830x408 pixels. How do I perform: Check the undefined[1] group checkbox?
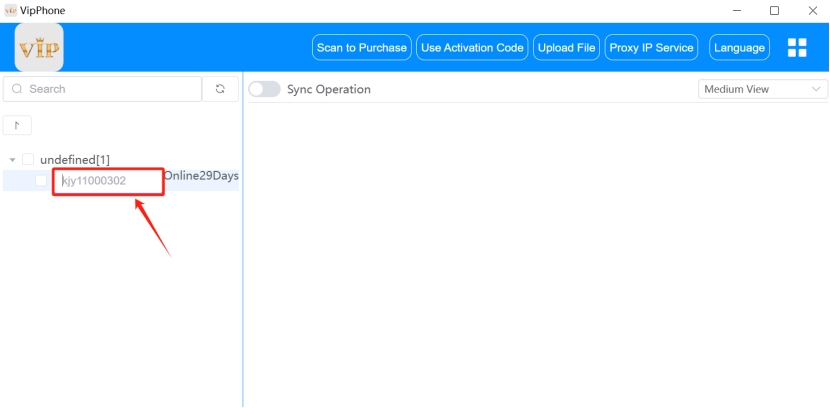tap(28, 159)
